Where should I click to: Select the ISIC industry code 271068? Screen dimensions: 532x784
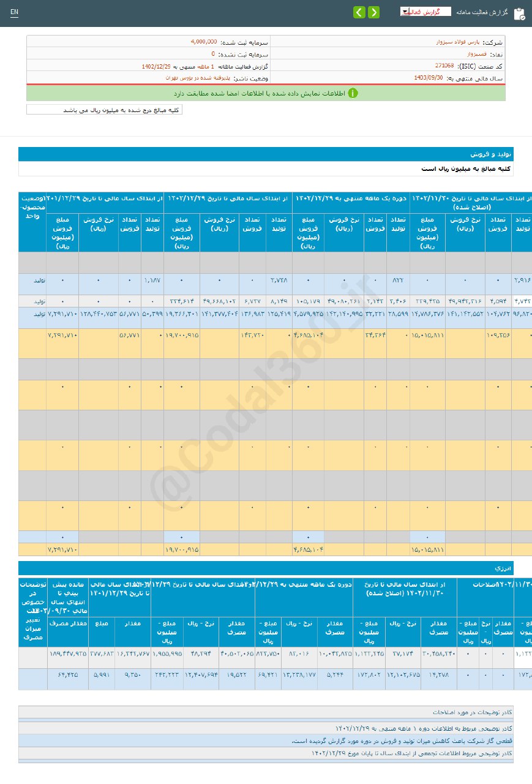pos(444,66)
